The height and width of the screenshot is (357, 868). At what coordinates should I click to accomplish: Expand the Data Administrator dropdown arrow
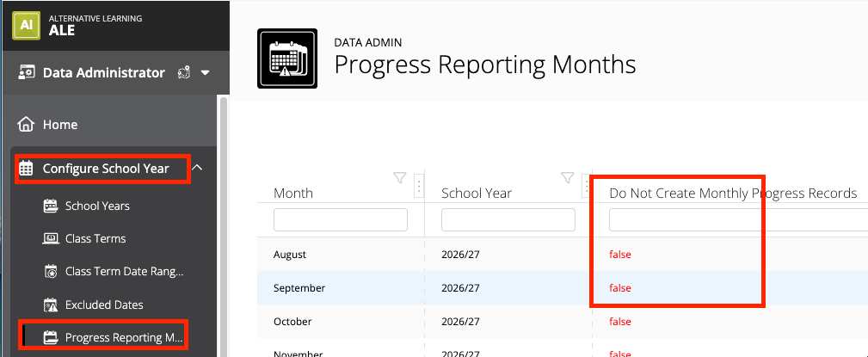206,73
